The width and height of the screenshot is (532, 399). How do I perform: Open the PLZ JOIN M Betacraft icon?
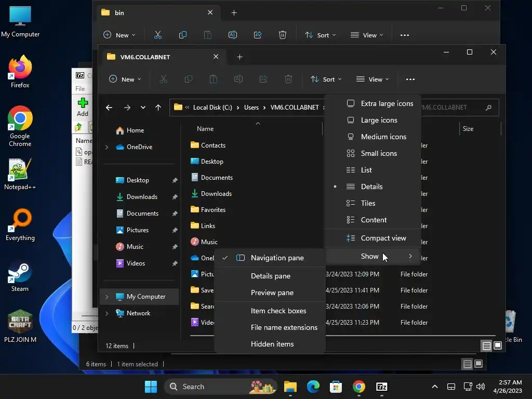(x=20, y=326)
